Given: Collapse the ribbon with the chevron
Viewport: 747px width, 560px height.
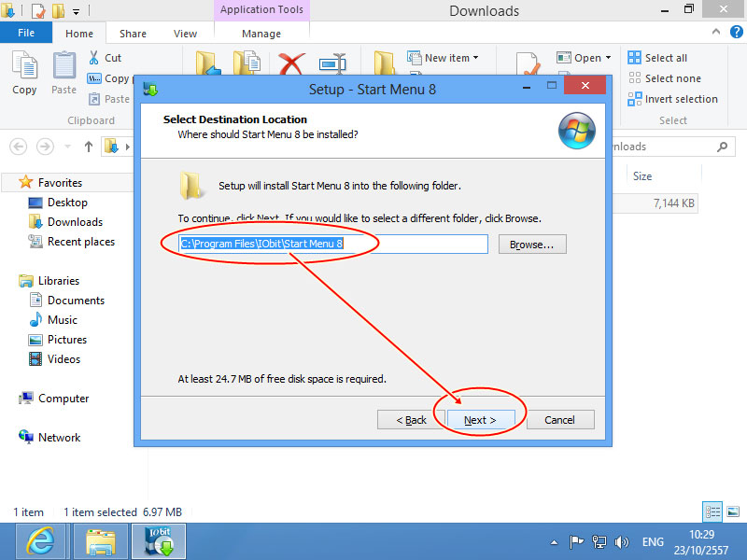Looking at the screenshot, I should (x=715, y=32).
